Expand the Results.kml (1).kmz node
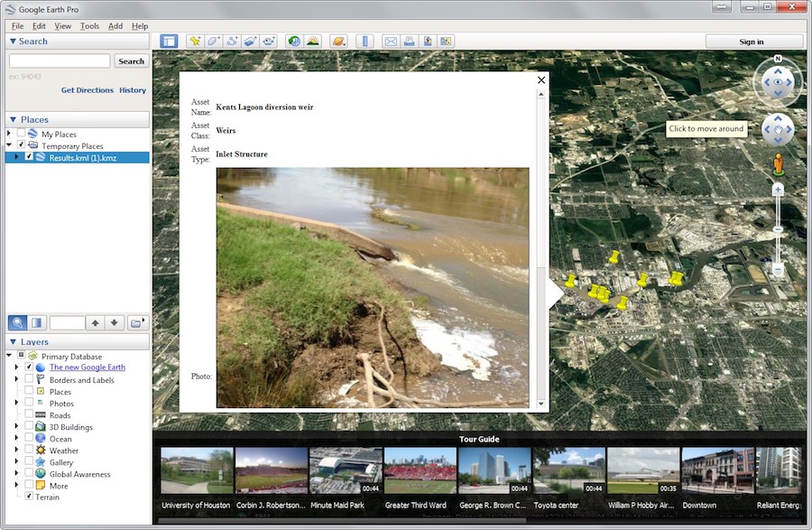 pos(16,157)
